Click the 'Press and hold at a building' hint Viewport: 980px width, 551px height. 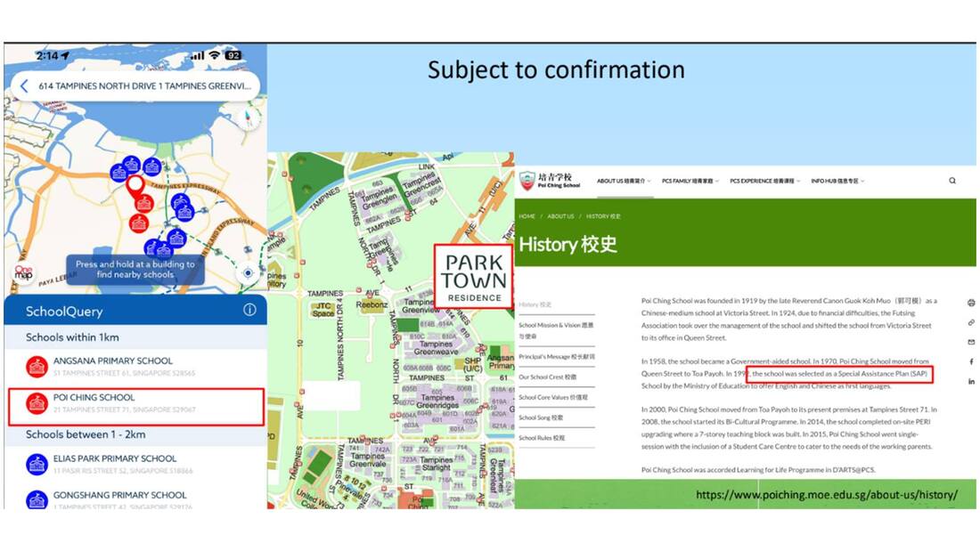tap(135, 269)
